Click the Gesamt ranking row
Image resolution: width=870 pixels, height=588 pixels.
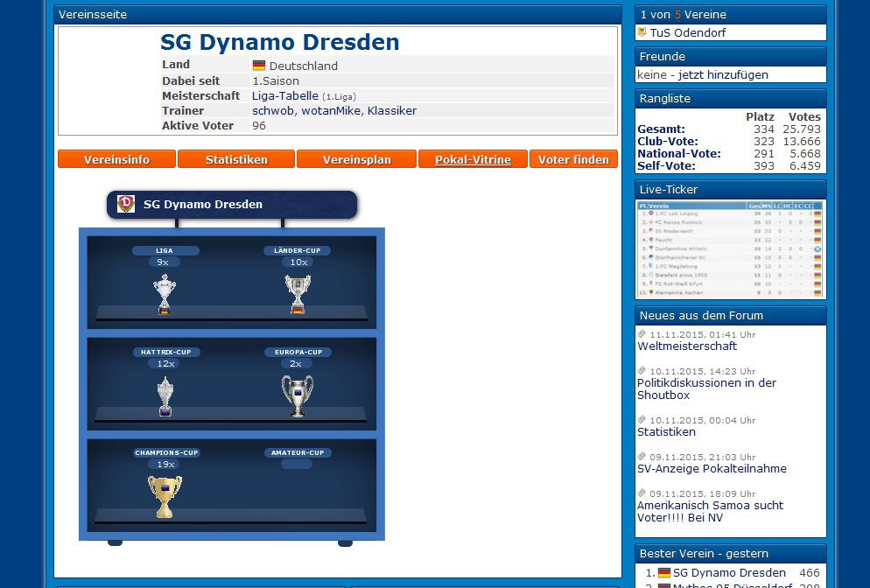(729, 129)
